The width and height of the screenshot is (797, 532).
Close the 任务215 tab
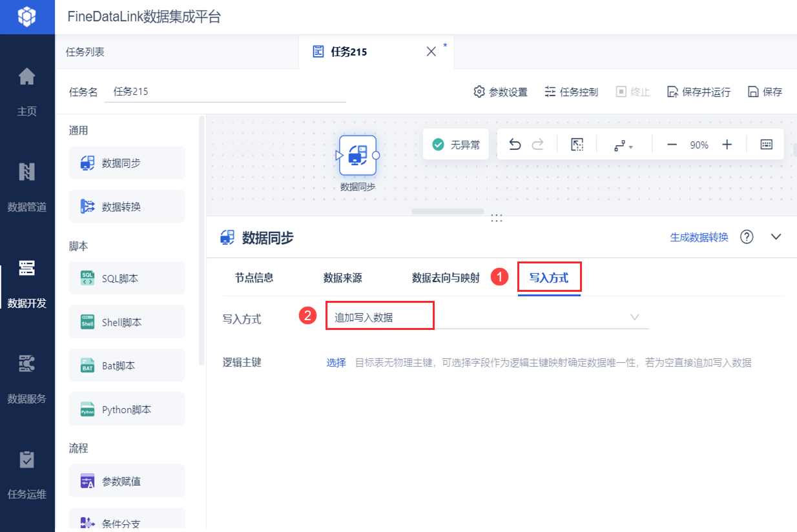431,52
